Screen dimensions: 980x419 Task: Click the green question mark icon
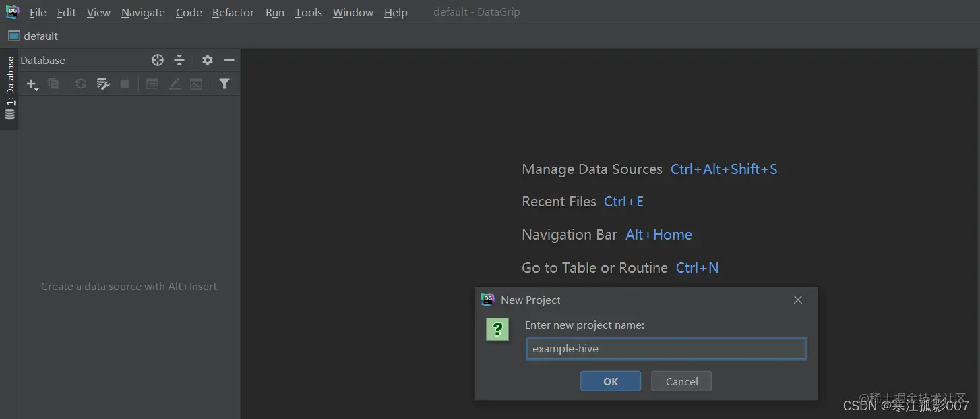(497, 329)
